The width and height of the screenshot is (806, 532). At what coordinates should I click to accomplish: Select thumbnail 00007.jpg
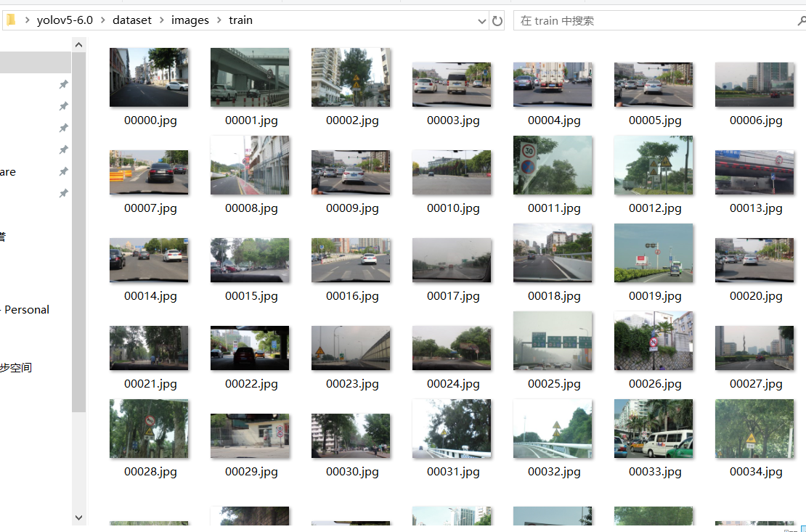tap(149, 172)
